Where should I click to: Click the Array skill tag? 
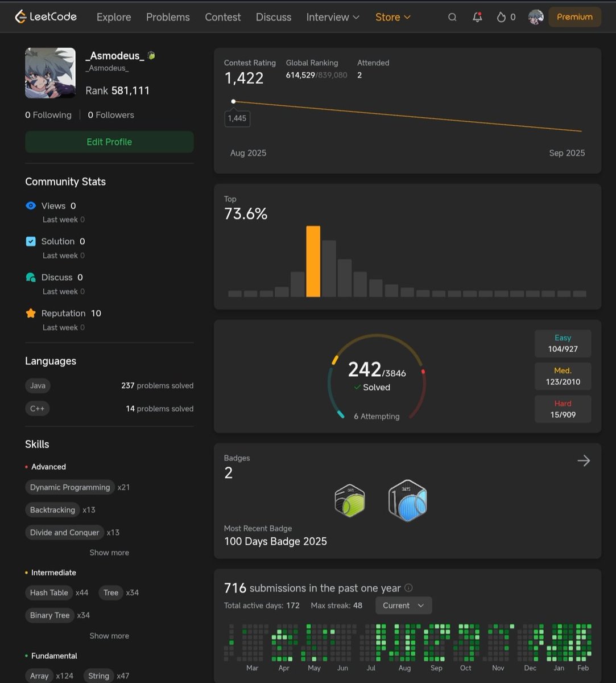coord(39,676)
